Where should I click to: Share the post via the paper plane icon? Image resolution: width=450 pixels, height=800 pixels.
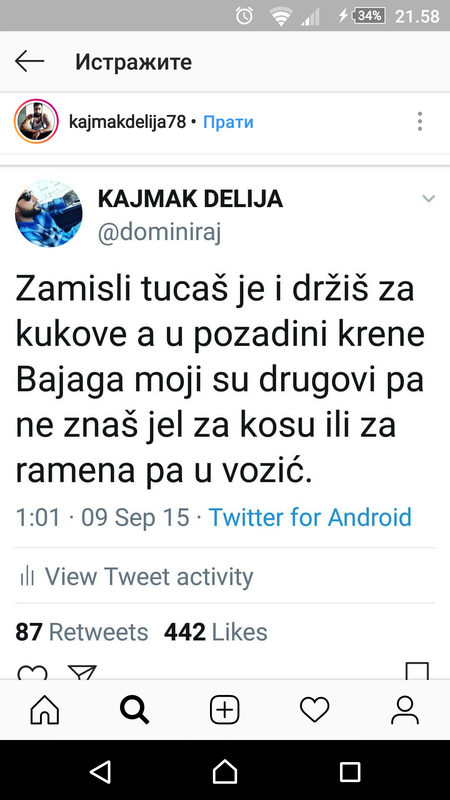(82, 672)
